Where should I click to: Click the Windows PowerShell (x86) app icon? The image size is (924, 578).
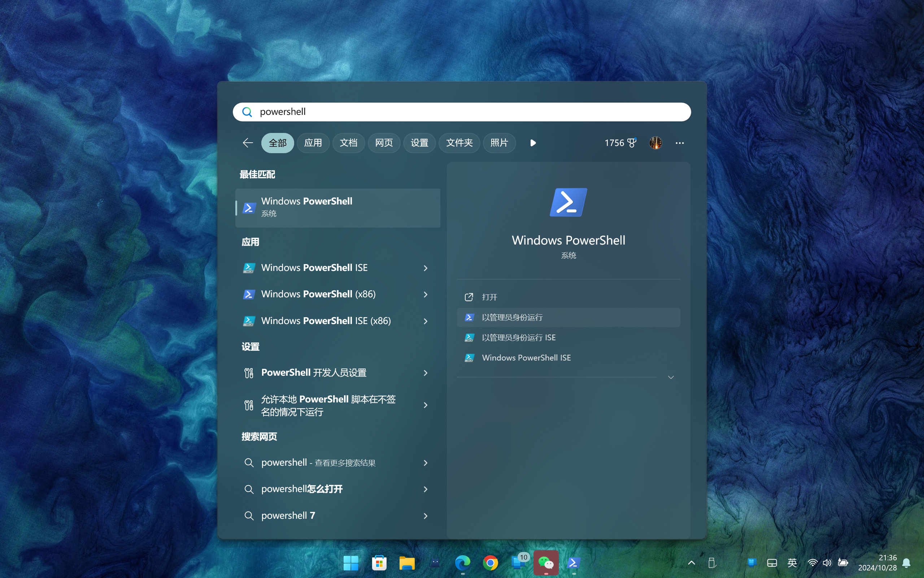click(249, 294)
